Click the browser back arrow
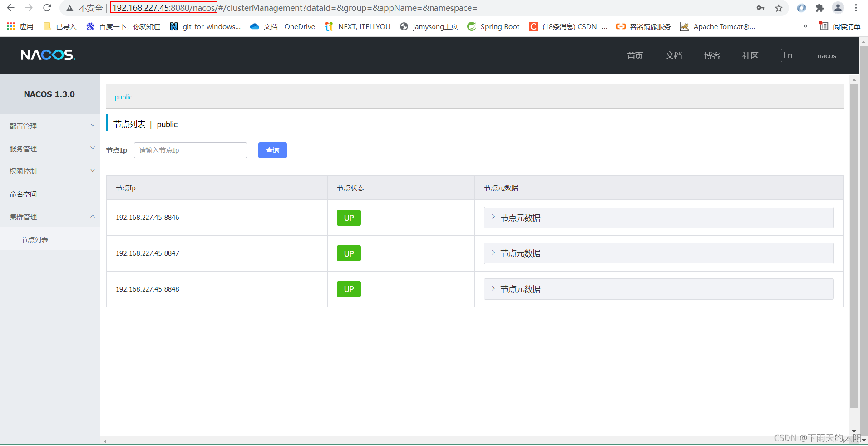The image size is (868, 446). pyautogui.click(x=11, y=8)
